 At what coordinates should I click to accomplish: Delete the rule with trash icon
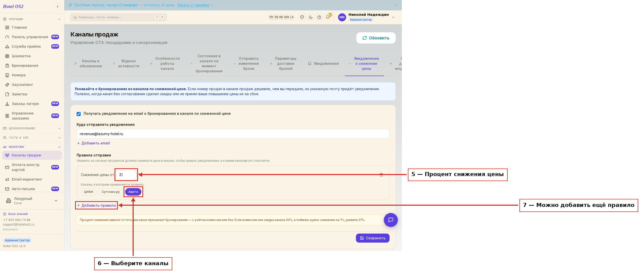coord(381,175)
